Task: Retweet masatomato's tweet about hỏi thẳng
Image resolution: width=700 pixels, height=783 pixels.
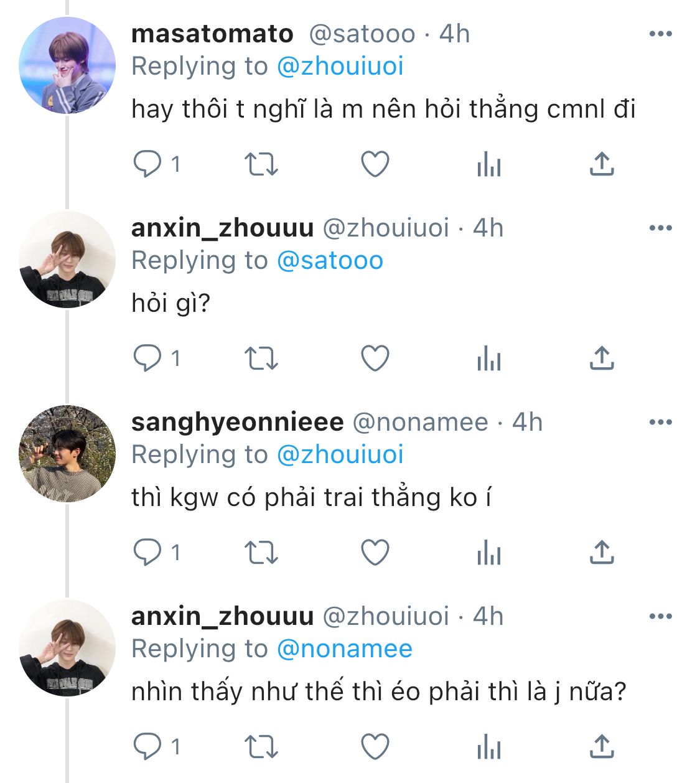Action: (261, 164)
